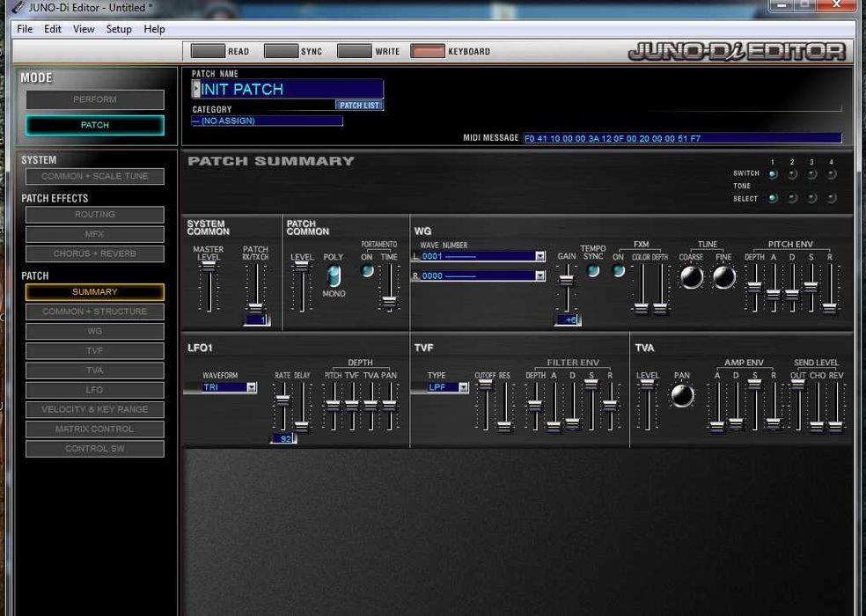Toggle Tone Switch 1 LED
The image size is (866, 616).
pyautogui.click(x=773, y=174)
